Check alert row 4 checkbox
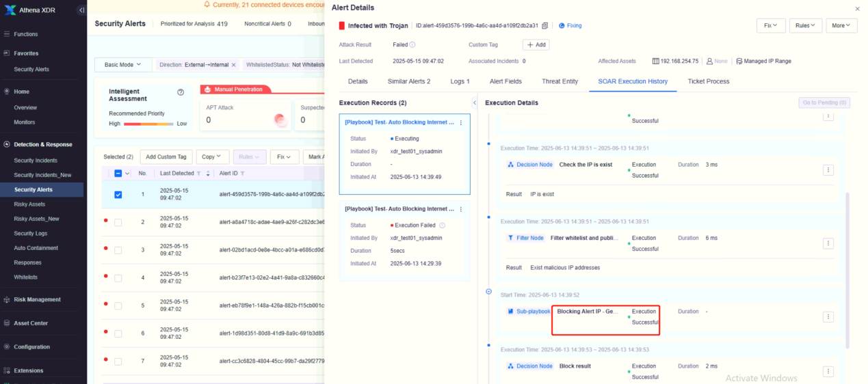868x384 pixels. (118, 278)
